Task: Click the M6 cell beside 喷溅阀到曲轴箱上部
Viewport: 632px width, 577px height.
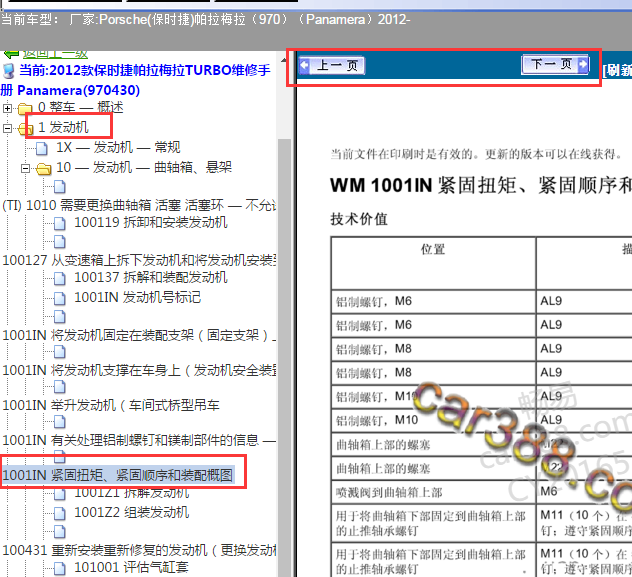Action: click(584, 492)
